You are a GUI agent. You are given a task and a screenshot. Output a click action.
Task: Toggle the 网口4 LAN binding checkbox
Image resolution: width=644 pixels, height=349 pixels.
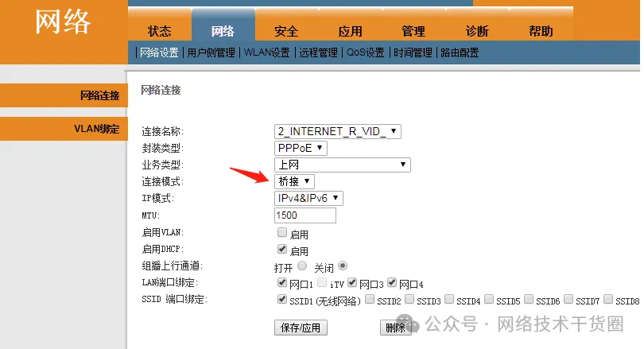[x=392, y=282]
